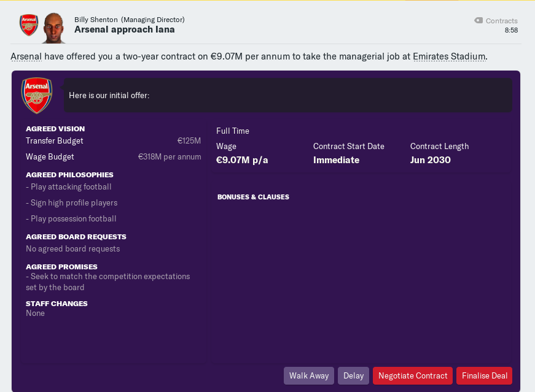
Task: Click the Finalise Deal button
Action: pyautogui.click(x=484, y=375)
